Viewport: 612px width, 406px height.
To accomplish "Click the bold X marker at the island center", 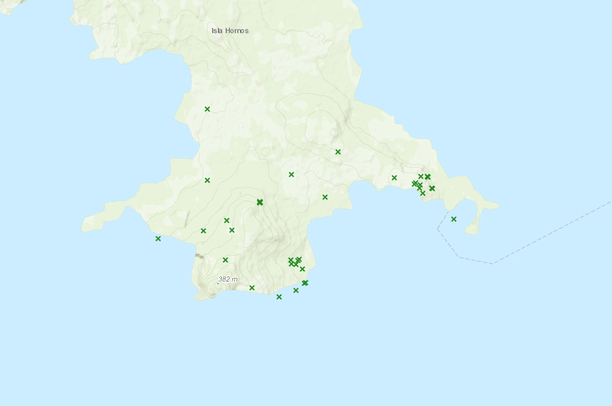I will click(x=259, y=202).
